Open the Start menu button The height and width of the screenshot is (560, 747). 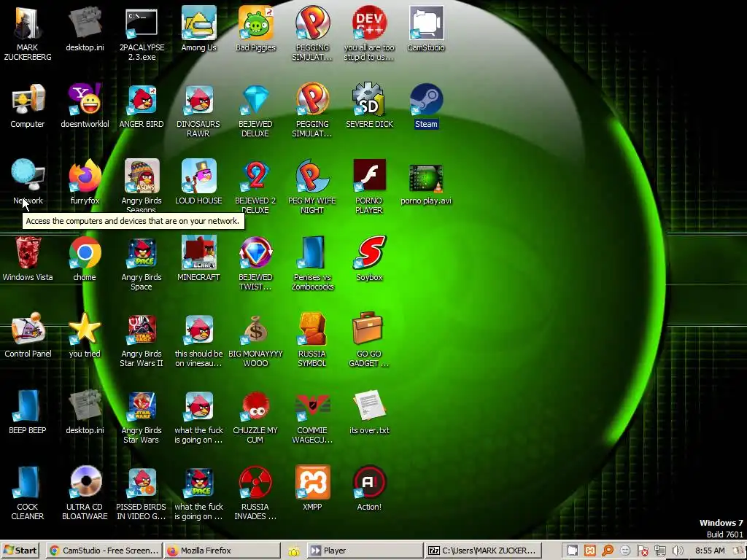(20, 551)
